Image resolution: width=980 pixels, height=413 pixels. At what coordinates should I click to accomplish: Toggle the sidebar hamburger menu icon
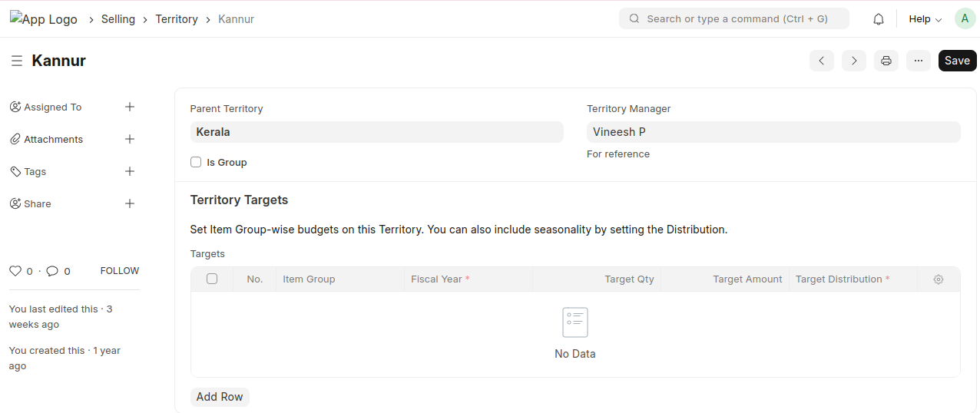(17, 61)
